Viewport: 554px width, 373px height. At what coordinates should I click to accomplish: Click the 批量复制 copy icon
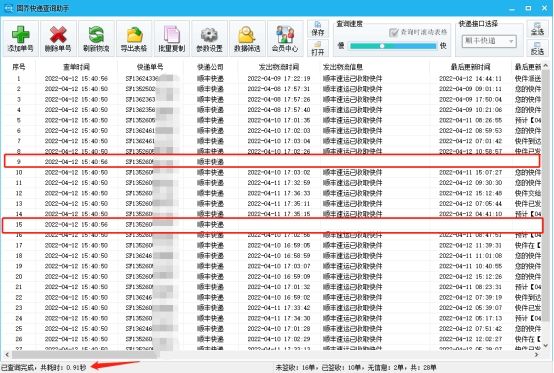tap(172, 38)
